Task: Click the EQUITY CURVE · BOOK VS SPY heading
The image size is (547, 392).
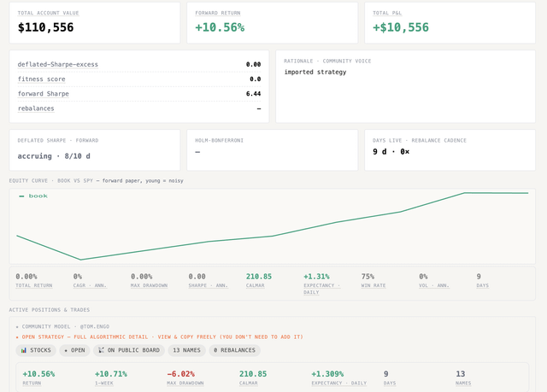Action: coord(51,180)
